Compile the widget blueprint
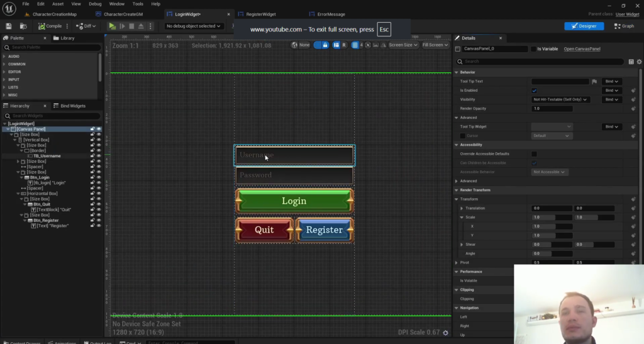The image size is (644, 344). 50,26
